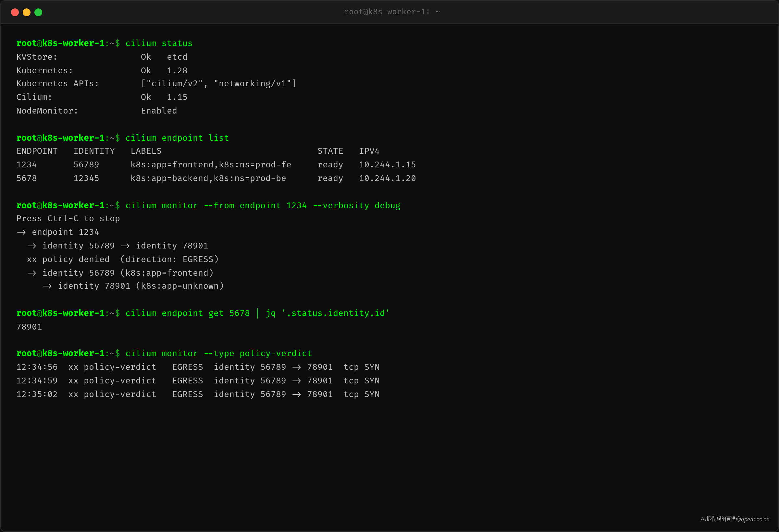The width and height of the screenshot is (779, 532).
Task: Click endpoint 1234 in the endpoint list
Action: tap(27, 165)
